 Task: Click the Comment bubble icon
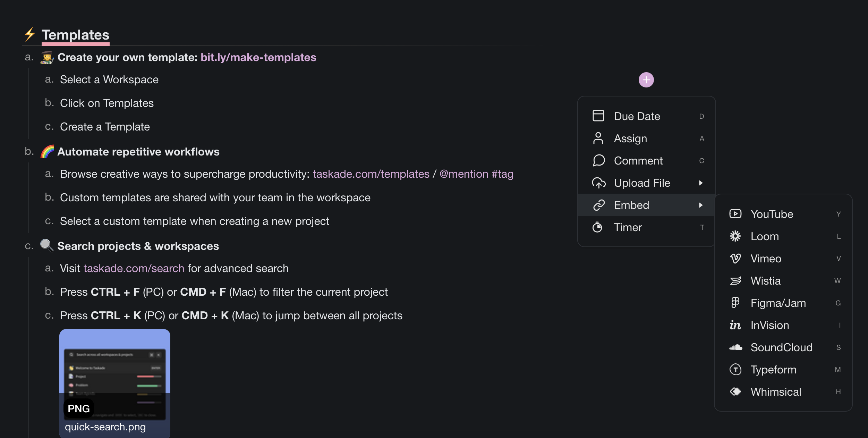coord(598,160)
